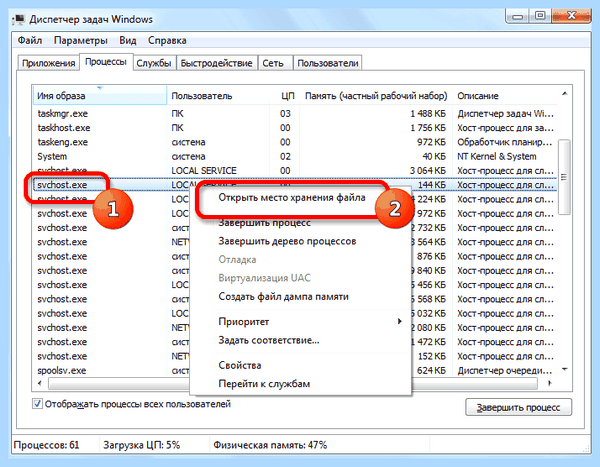
Task: Sort by ЦП column header
Action: 285,96
